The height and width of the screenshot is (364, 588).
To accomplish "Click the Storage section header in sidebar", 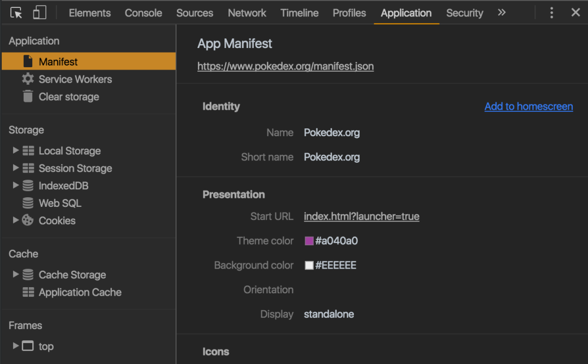I will point(26,130).
